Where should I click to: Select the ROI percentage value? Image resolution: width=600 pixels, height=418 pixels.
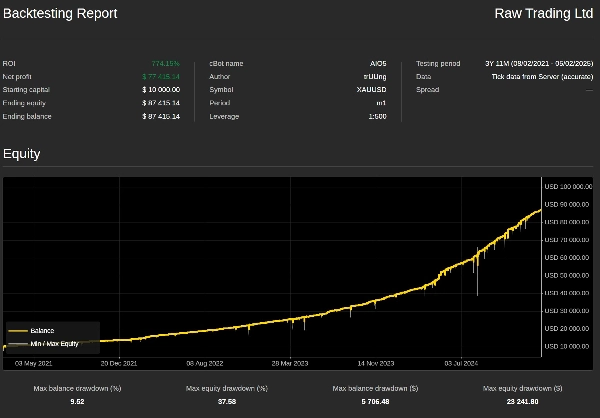165,63
